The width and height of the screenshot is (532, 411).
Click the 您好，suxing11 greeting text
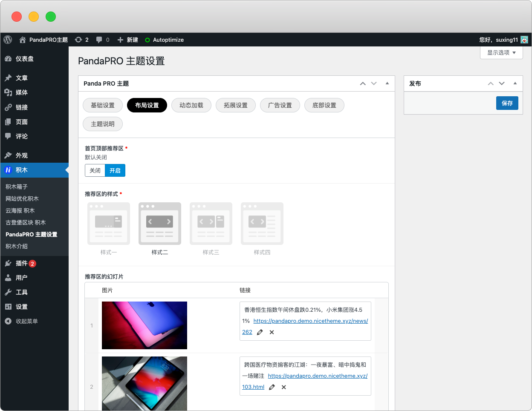coord(498,40)
